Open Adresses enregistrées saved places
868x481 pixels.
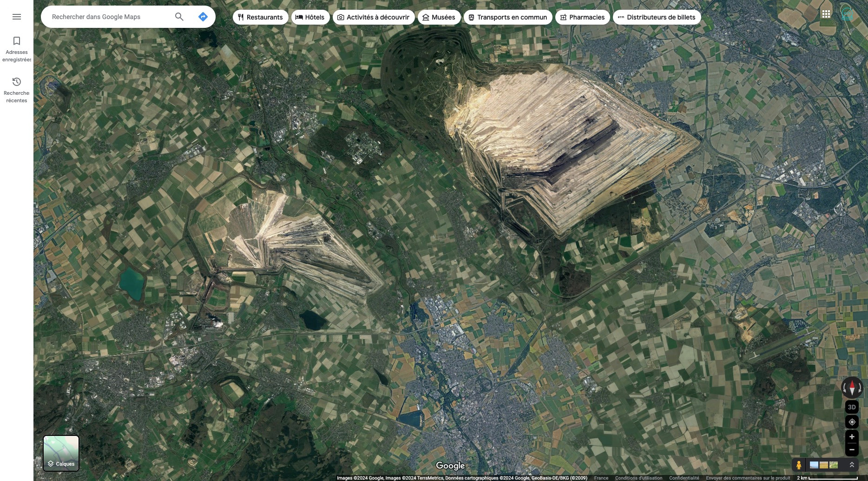click(17, 49)
